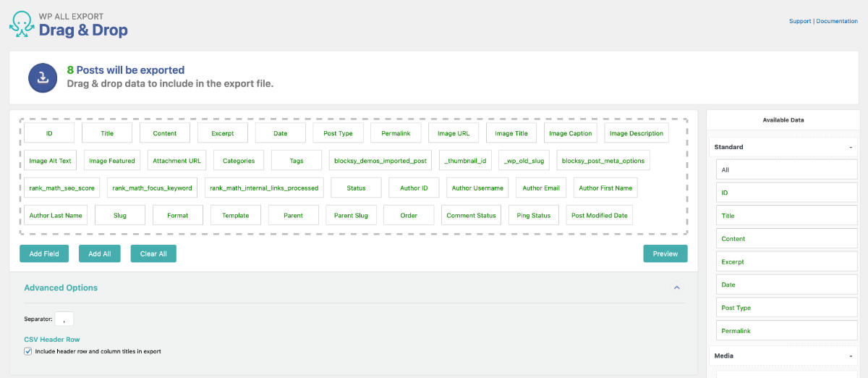Collapse the Media section minus icon
Screen dimensions: 868x378
coord(851,356)
